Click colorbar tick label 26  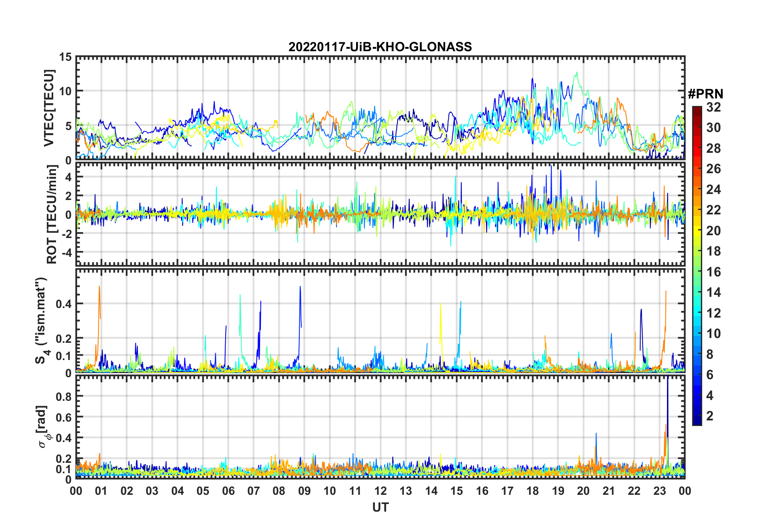713,169
